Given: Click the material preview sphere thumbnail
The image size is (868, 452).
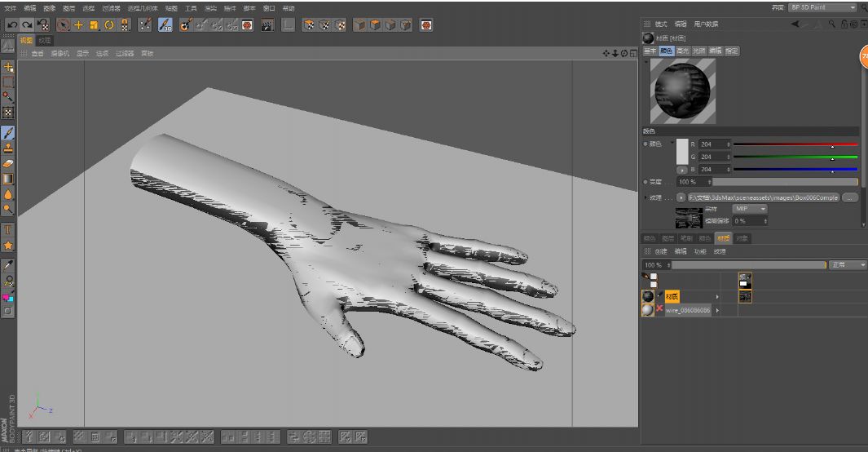Looking at the screenshot, I should pyautogui.click(x=682, y=91).
